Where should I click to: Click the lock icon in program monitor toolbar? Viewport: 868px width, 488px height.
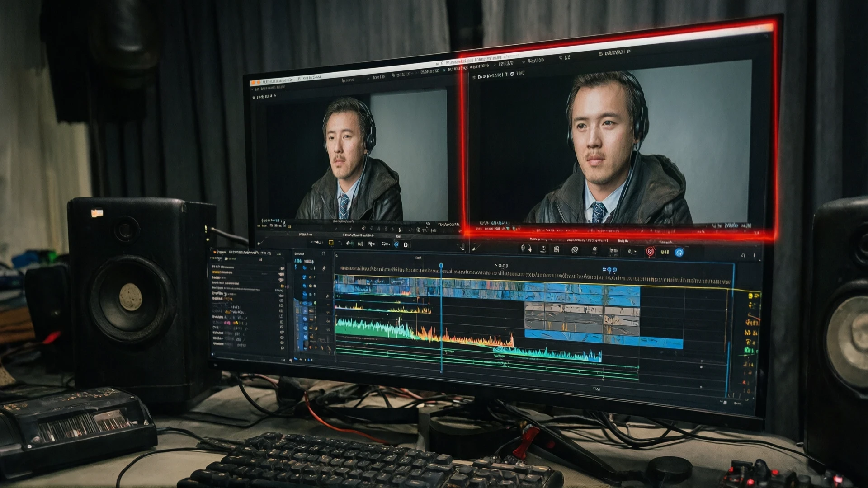[x=523, y=249]
